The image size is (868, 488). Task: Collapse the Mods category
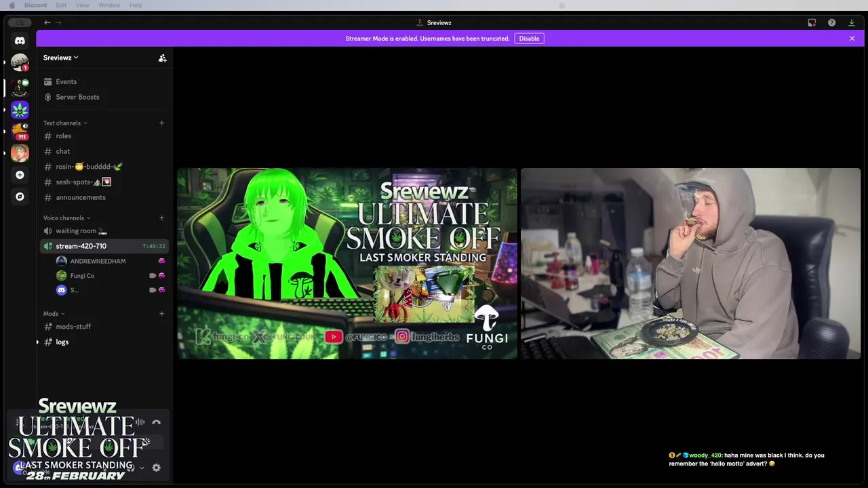click(54, 314)
